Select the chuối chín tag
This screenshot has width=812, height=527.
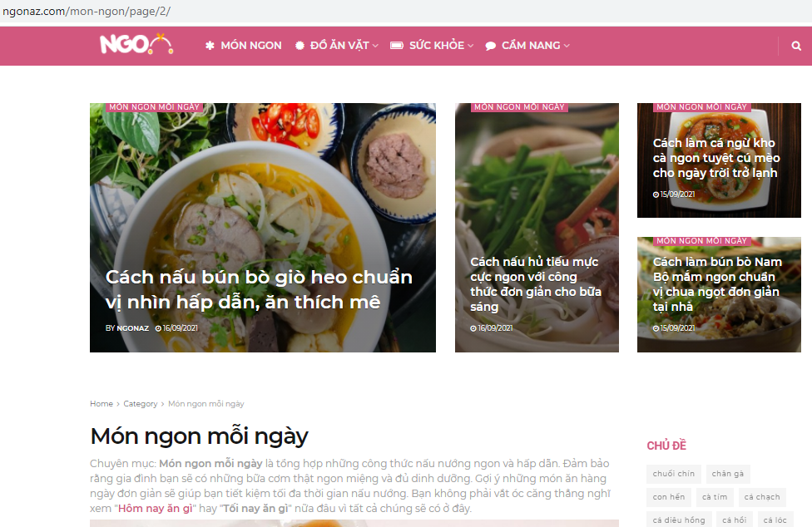(674, 474)
